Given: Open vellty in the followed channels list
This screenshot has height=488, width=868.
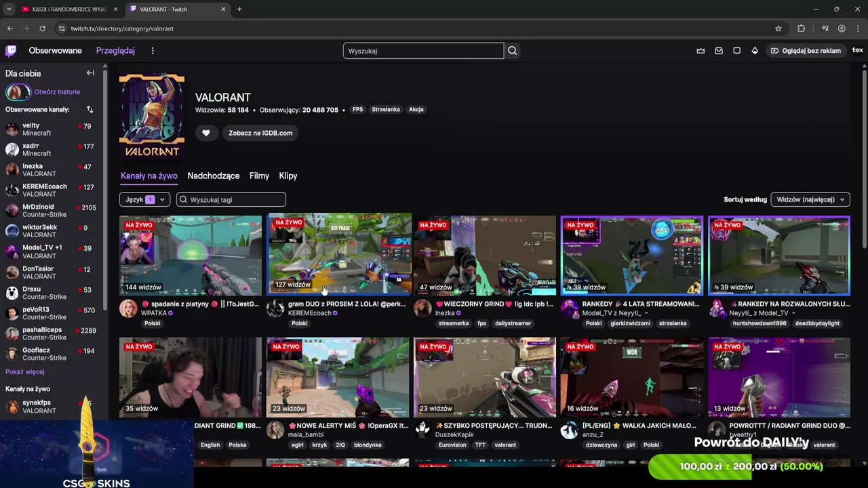Looking at the screenshot, I should pos(51,129).
